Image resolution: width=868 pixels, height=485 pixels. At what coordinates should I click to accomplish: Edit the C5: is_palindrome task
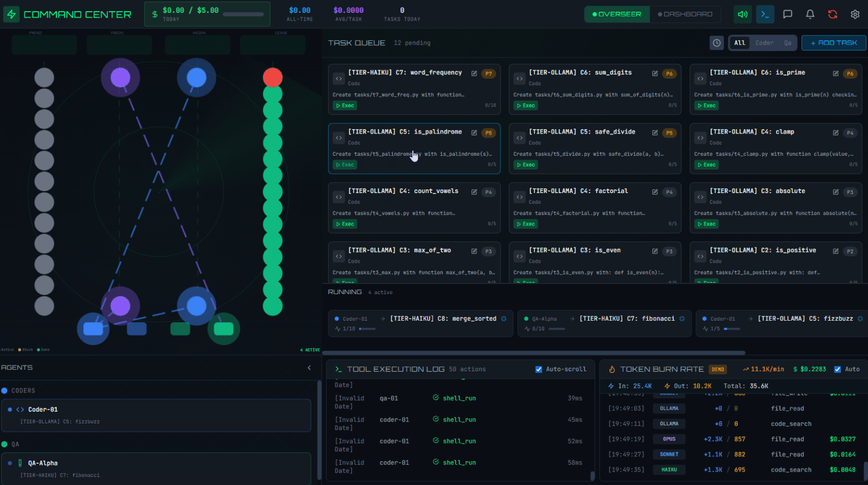tap(474, 132)
